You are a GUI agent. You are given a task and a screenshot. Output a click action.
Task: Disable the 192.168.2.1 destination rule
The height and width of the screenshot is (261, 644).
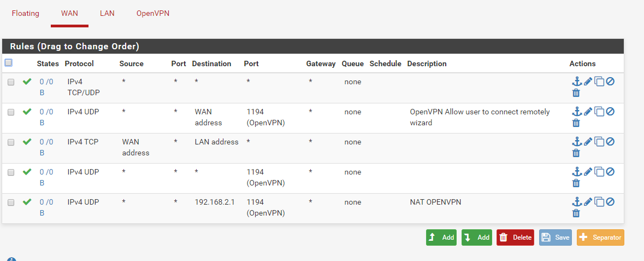point(610,201)
